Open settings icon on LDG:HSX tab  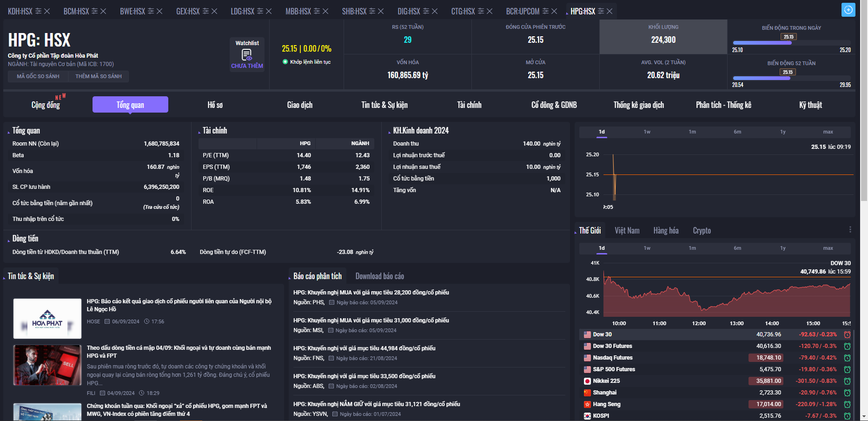tap(260, 11)
